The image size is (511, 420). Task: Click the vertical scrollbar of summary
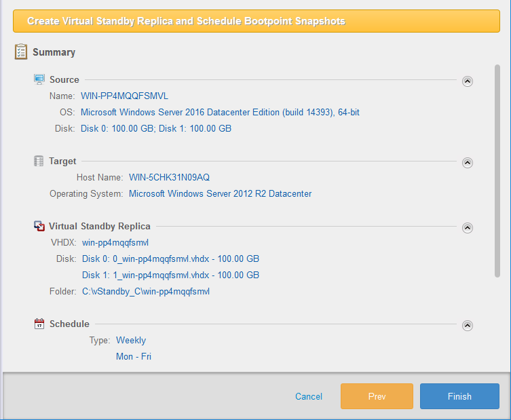point(497,170)
